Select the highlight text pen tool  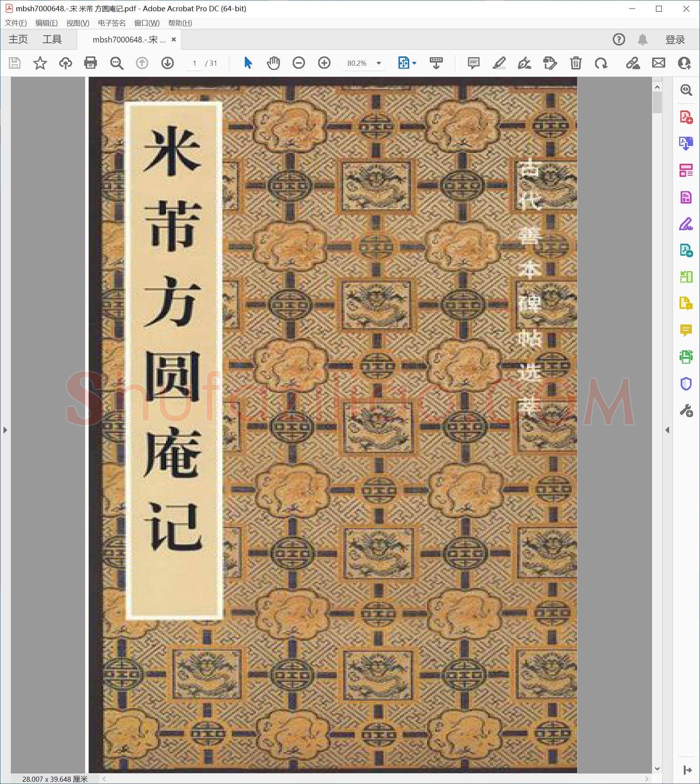tap(499, 63)
